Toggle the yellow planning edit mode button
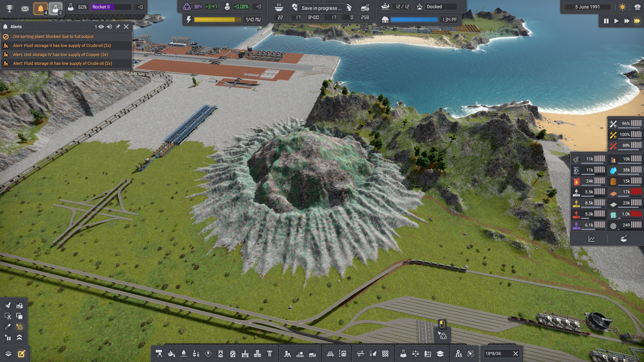Image resolution: width=644 pixels, height=362 pixels. point(22,354)
